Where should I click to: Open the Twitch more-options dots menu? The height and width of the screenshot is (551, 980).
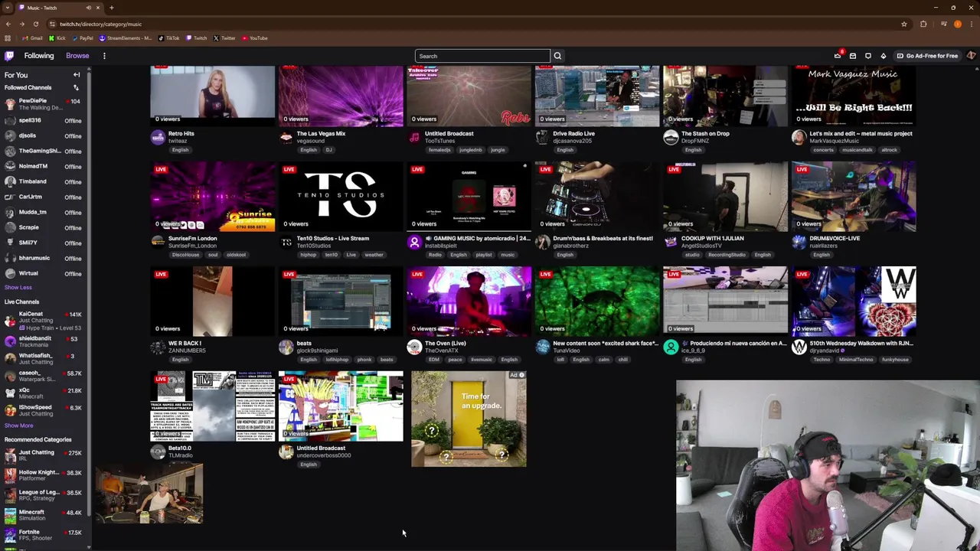104,56
